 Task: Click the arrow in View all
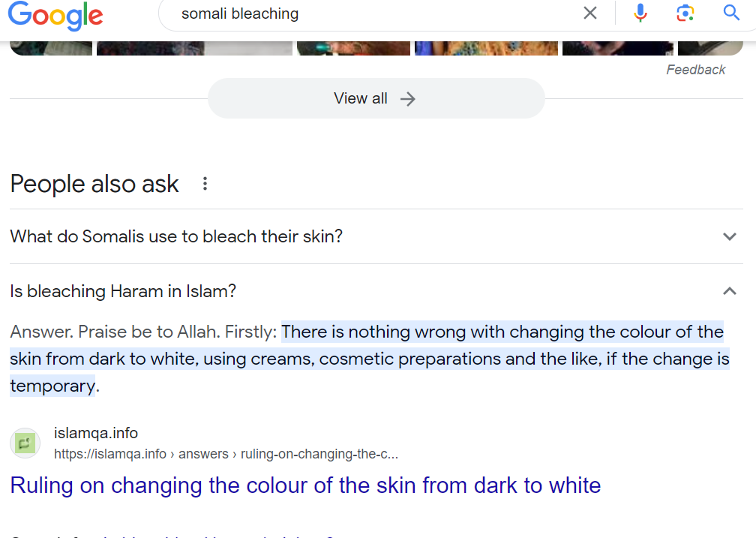pyautogui.click(x=408, y=99)
